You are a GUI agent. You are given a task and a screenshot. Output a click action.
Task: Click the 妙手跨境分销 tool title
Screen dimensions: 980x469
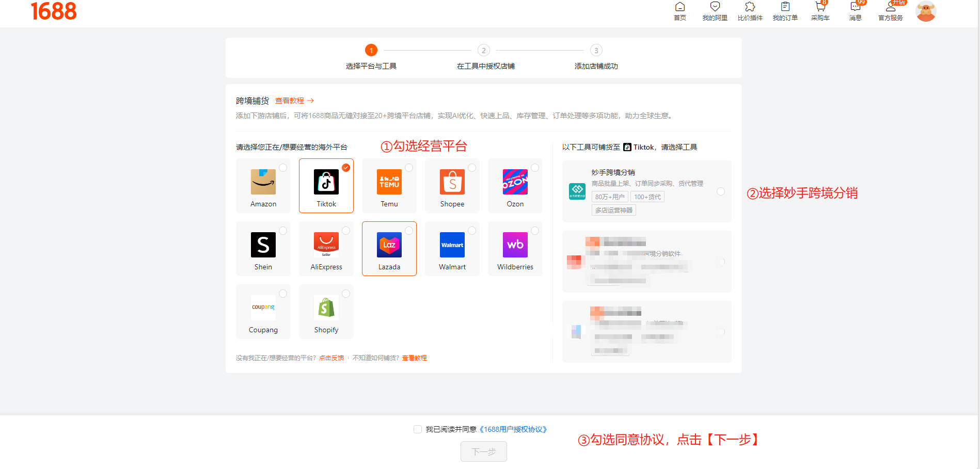pyautogui.click(x=613, y=172)
